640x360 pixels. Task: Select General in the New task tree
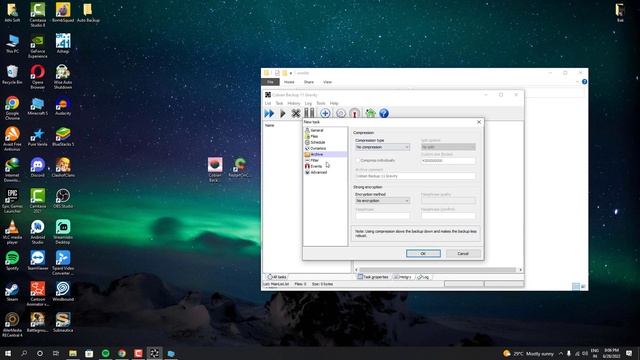[x=317, y=130]
